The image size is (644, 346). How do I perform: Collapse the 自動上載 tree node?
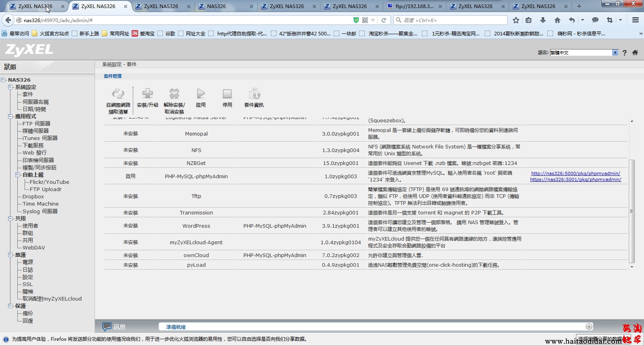tap(18, 175)
